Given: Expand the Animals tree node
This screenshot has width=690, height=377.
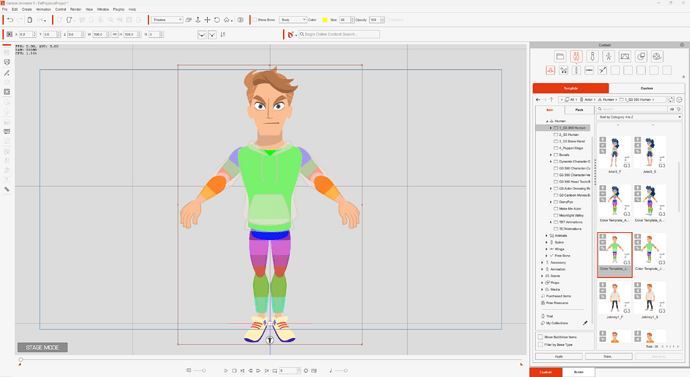Looking at the screenshot, I should (x=547, y=236).
